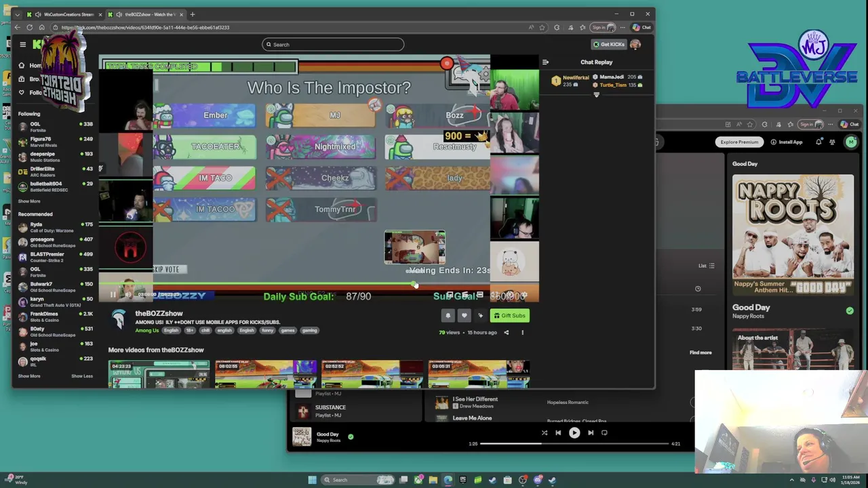Click Explore Premium in Spotify
The image size is (868, 488).
(739, 142)
